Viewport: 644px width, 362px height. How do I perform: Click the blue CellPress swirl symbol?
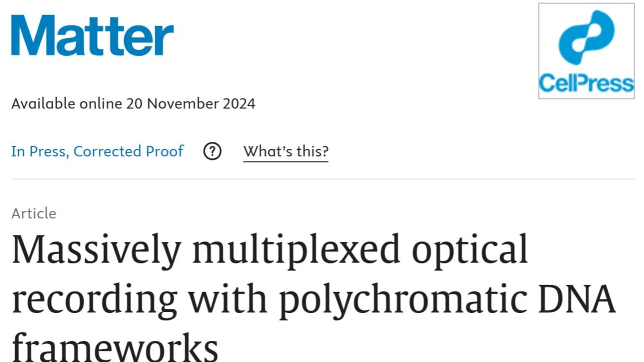click(x=586, y=37)
